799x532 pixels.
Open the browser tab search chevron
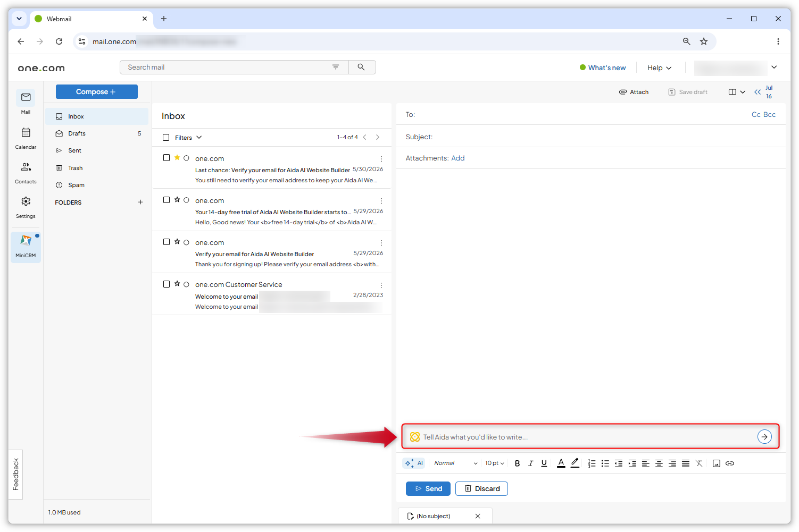tap(19, 19)
